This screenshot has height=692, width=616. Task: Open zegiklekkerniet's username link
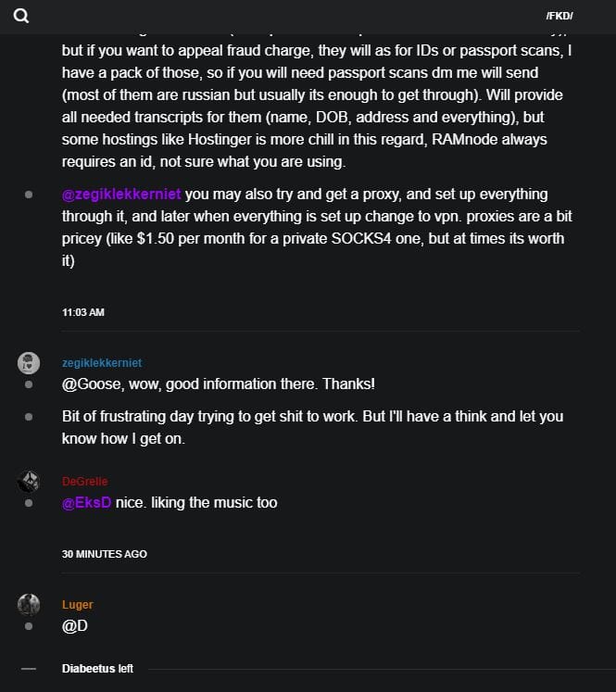click(102, 363)
